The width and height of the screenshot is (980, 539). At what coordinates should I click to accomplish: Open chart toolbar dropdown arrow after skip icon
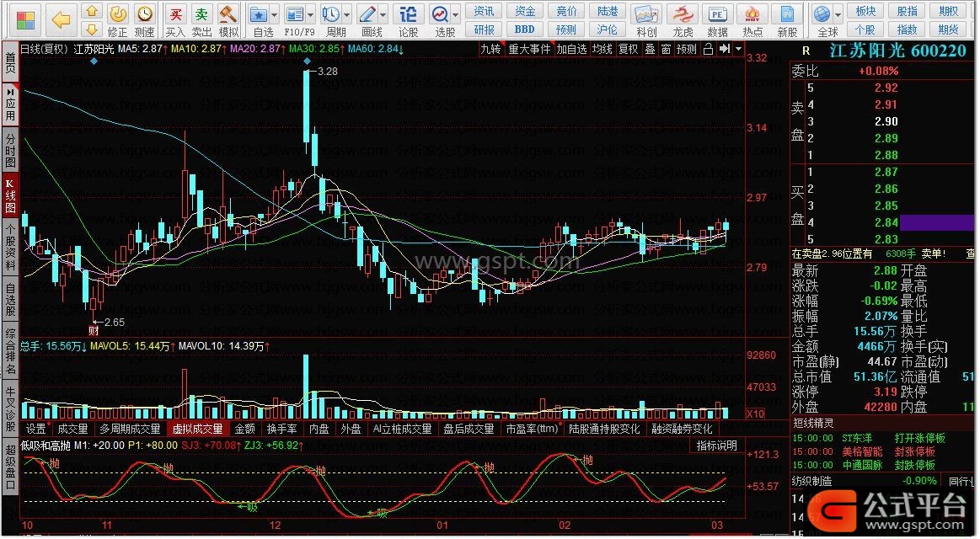[x=739, y=49]
